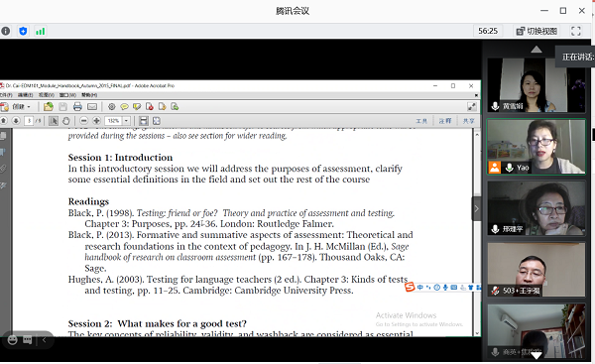Open the Create (创建) dropdown in Acrobat

[16, 107]
